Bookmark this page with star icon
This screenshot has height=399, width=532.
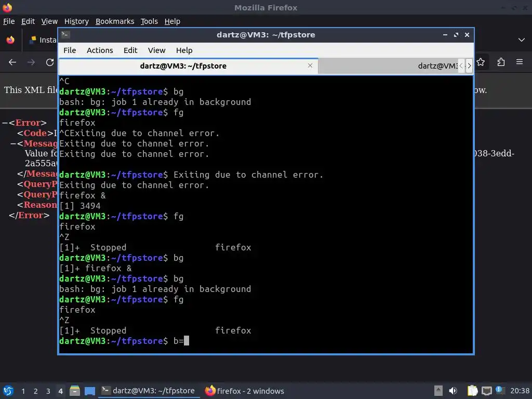coord(481,62)
